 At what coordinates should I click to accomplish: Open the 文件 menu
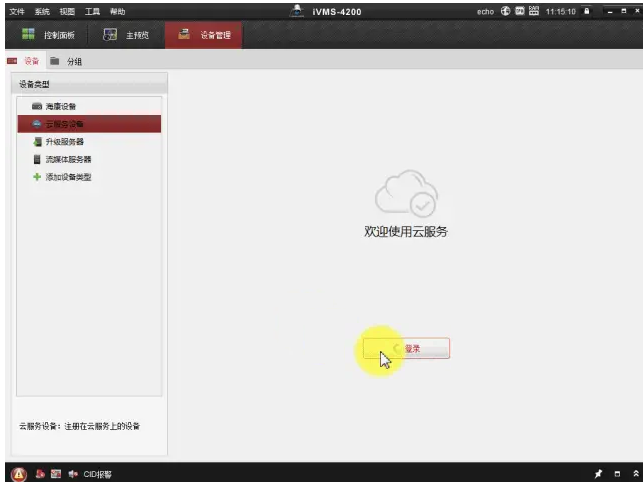click(x=17, y=11)
